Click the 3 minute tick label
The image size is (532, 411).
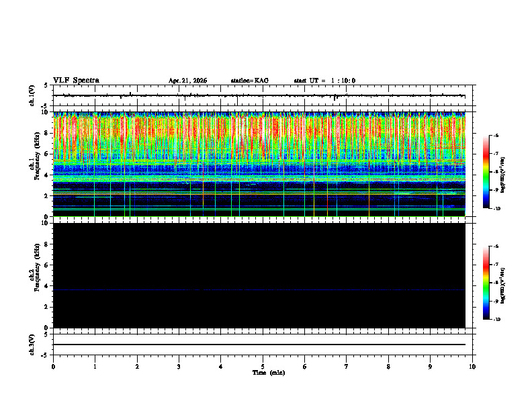[179, 367]
